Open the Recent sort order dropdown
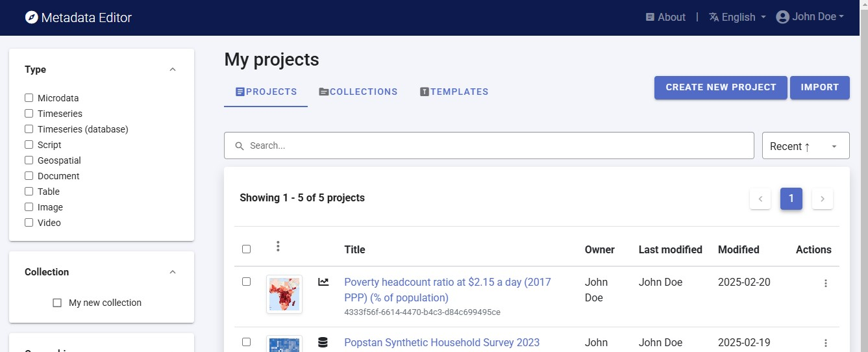The width and height of the screenshot is (868, 352). click(805, 146)
